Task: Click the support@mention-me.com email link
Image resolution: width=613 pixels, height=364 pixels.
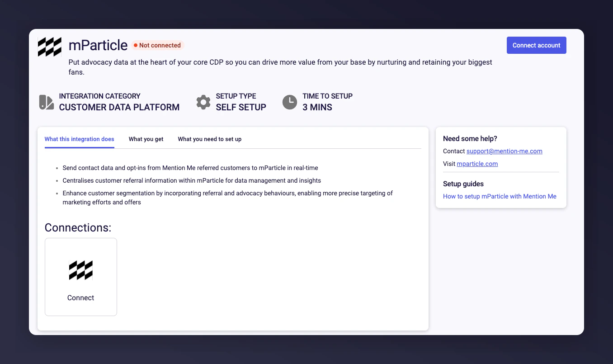Action: pos(505,151)
